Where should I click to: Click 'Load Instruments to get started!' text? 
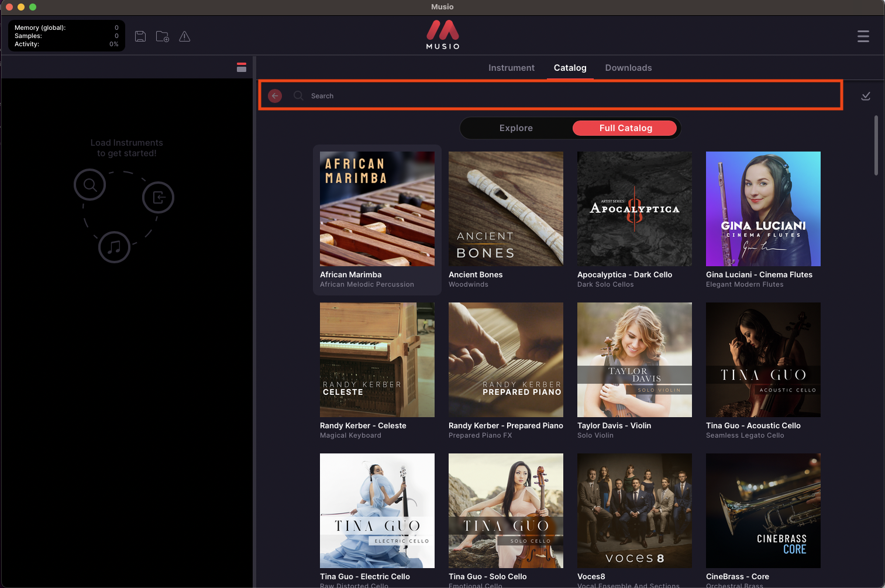point(126,148)
